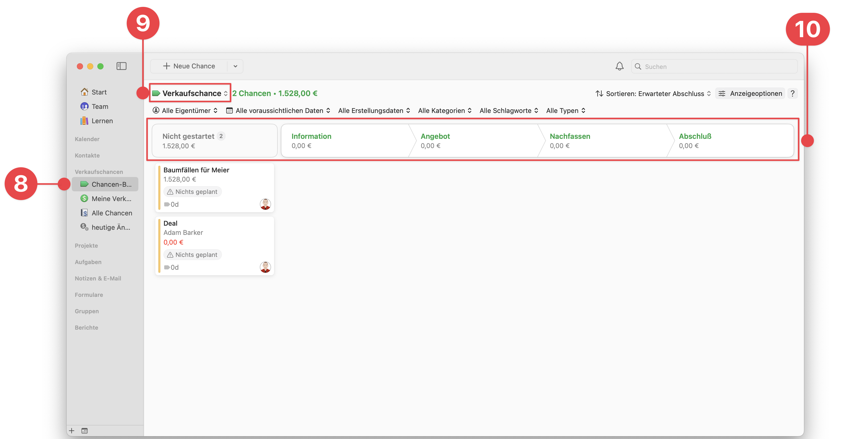Create a deal with Neue Chance button
The height and width of the screenshot is (439, 868).
(189, 66)
